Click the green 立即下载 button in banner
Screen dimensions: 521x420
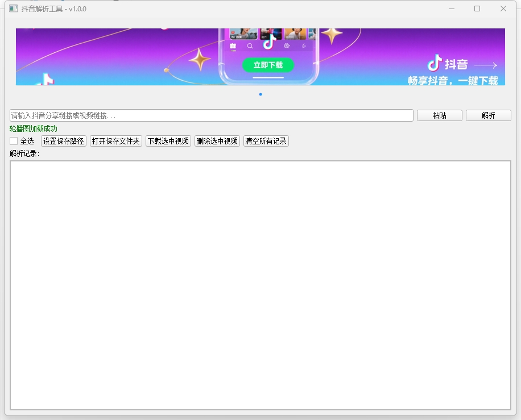point(268,65)
